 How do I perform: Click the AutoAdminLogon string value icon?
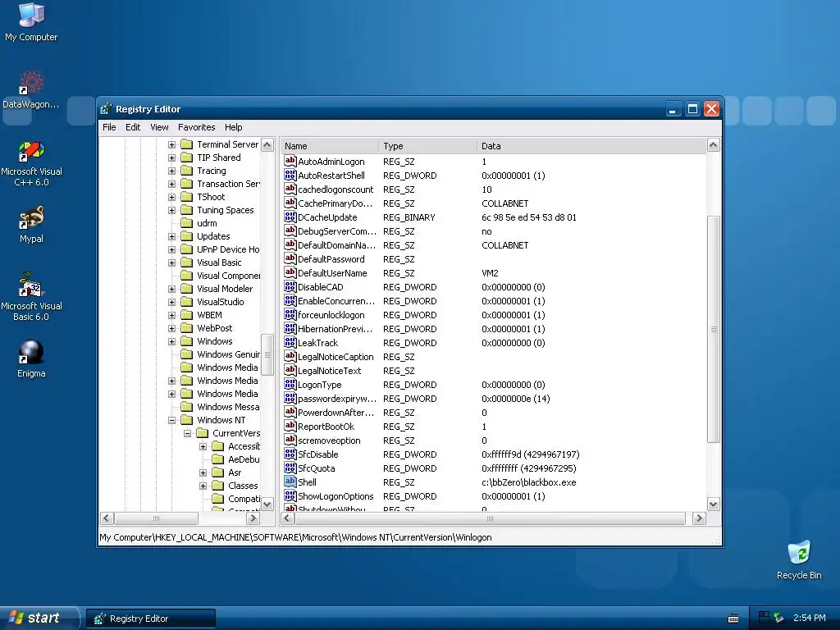(290, 161)
